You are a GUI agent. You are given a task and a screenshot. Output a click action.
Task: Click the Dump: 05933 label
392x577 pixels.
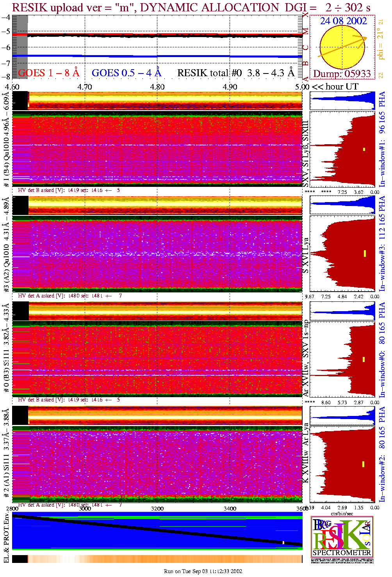pyautogui.click(x=342, y=74)
